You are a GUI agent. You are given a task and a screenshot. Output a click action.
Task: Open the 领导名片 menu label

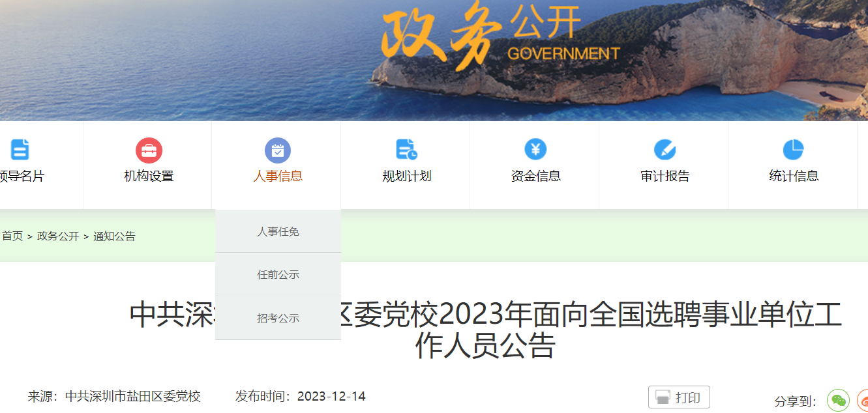point(21,176)
